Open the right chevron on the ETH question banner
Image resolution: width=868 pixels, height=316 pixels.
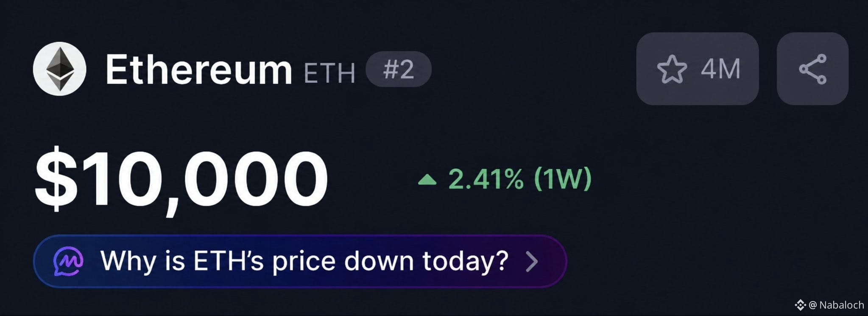[532, 261]
